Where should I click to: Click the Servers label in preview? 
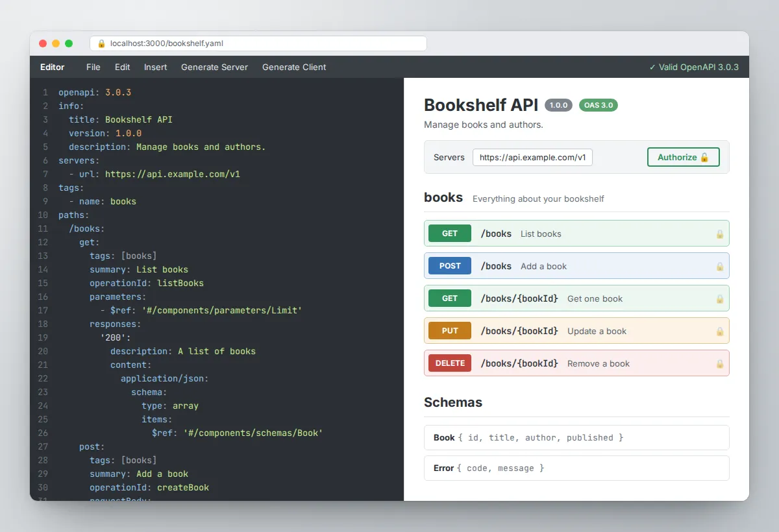449,157
